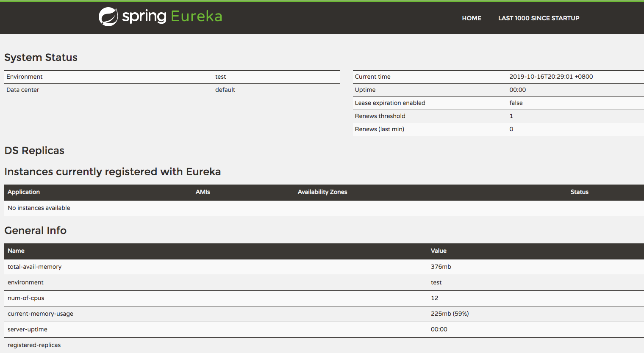Click the Environment label in System Status

(25, 77)
